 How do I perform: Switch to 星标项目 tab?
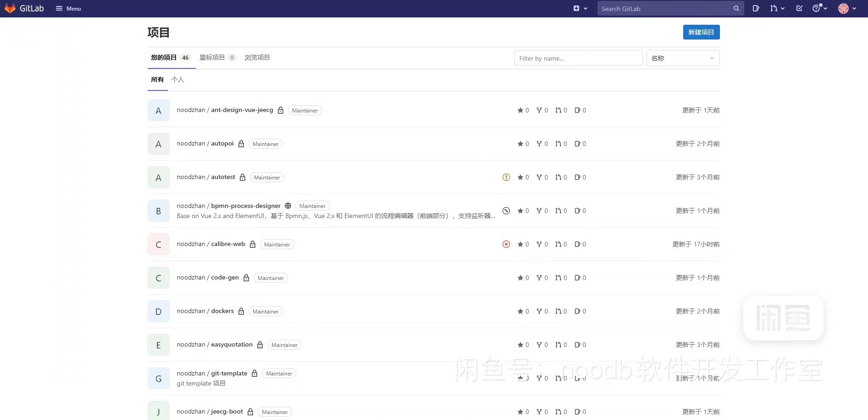coord(217,58)
